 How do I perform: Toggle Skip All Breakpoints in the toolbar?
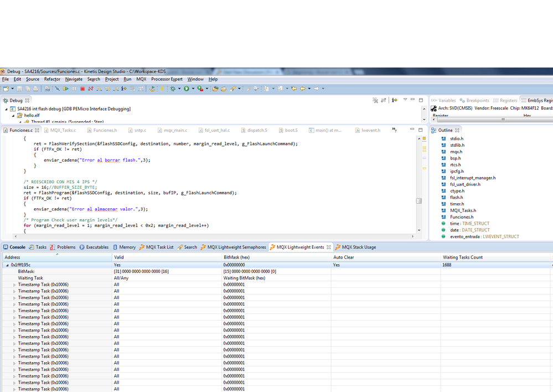pos(57,89)
